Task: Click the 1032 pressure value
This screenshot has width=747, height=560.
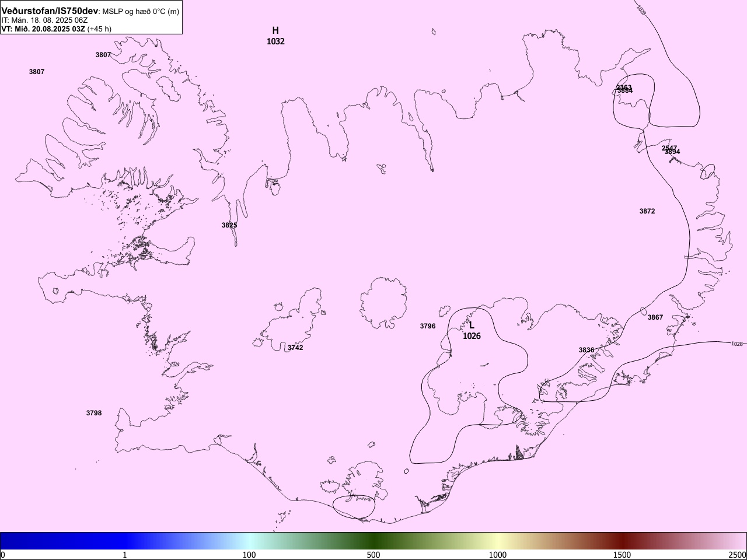Action: click(x=275, y=41)
